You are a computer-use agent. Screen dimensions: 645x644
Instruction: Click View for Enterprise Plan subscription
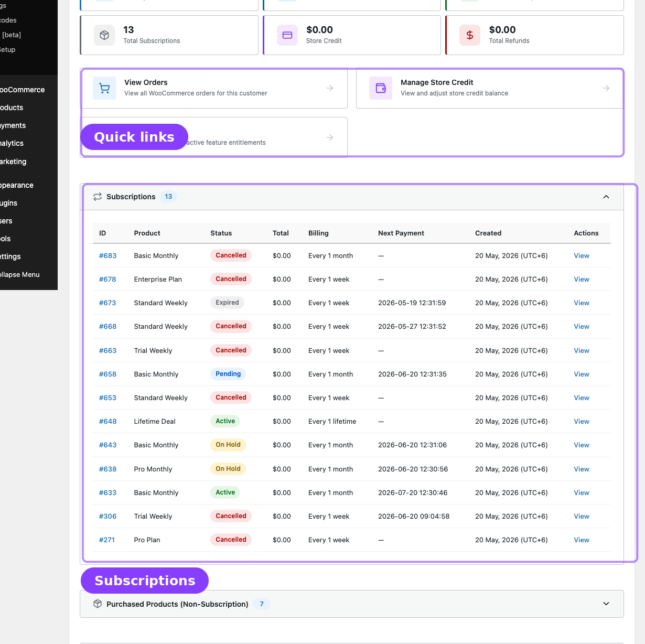582,279
